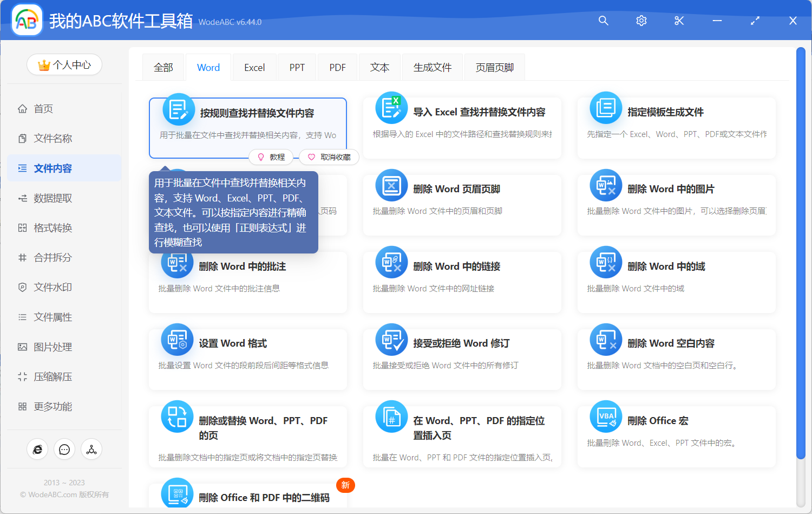Open settings via the gear icon
Viewport: 812px width, 514px height.
click(641, 21)
